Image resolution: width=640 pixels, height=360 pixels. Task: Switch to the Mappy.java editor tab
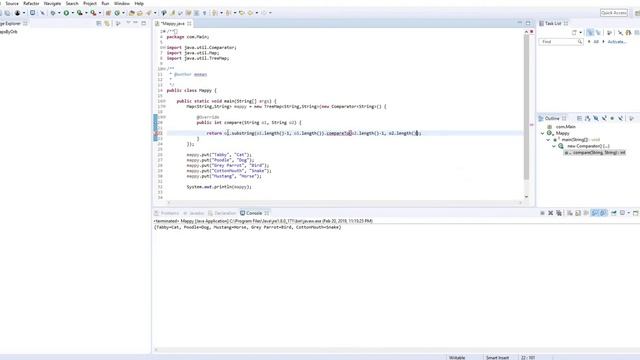pyautogui.click(x=173, y=24)
